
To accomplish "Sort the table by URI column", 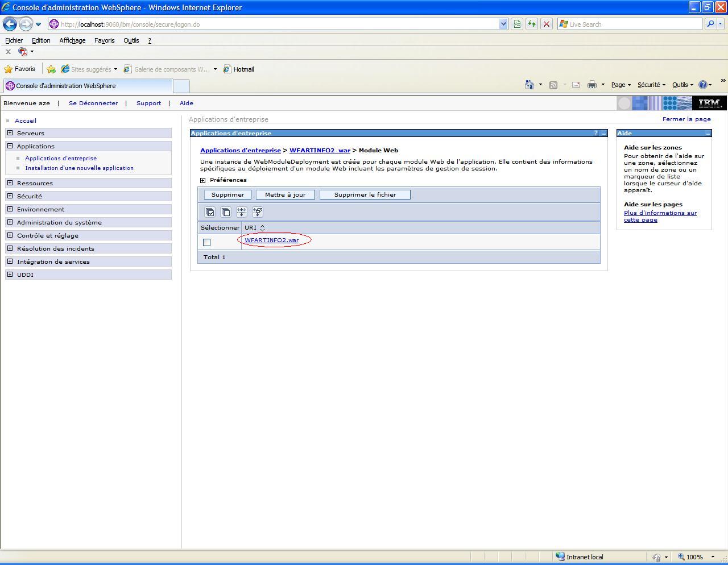I will tap(262, 228).
